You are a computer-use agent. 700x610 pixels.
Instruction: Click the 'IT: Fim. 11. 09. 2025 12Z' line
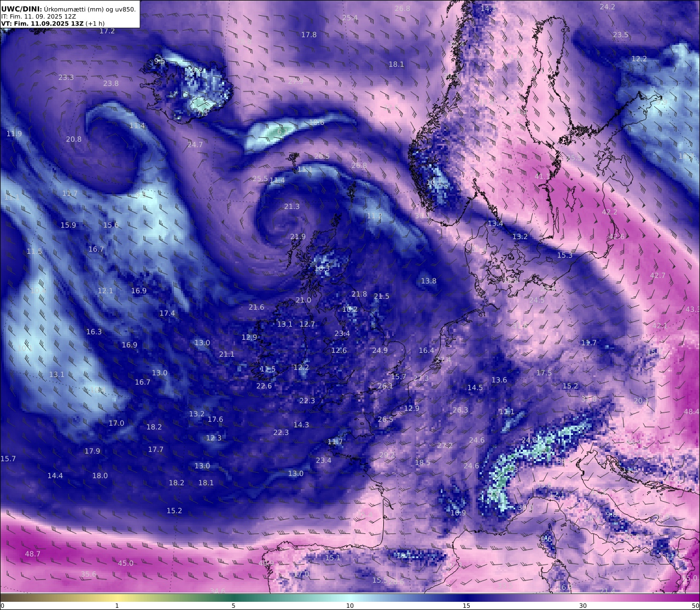tap(38, 16)
